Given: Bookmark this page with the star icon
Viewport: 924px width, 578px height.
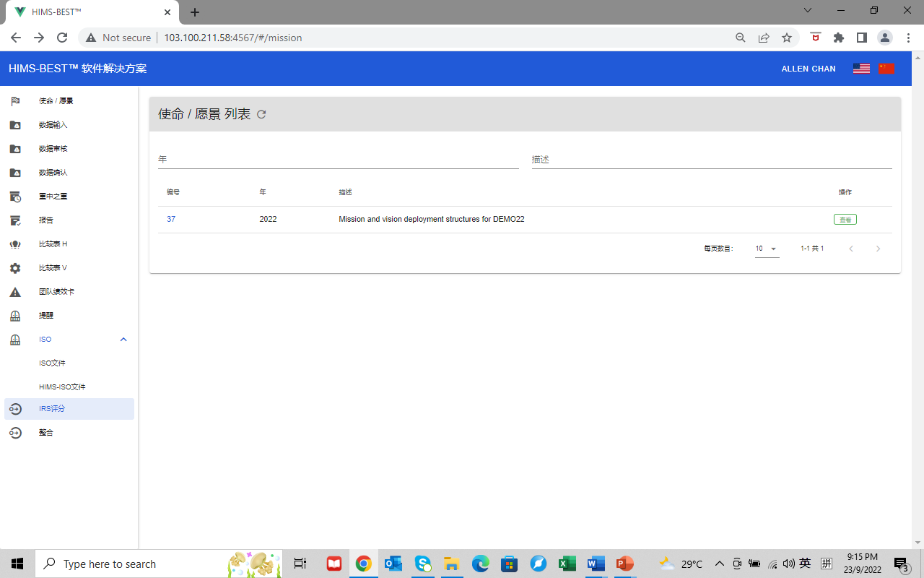Looking at the screenshot, I should point(787,38).
